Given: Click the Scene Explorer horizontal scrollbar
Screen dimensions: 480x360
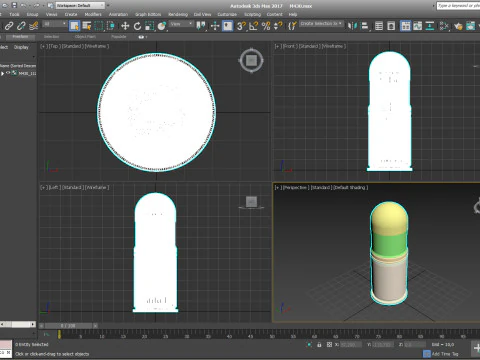Looking at the screenshot, I should click(x=18, y=324).
